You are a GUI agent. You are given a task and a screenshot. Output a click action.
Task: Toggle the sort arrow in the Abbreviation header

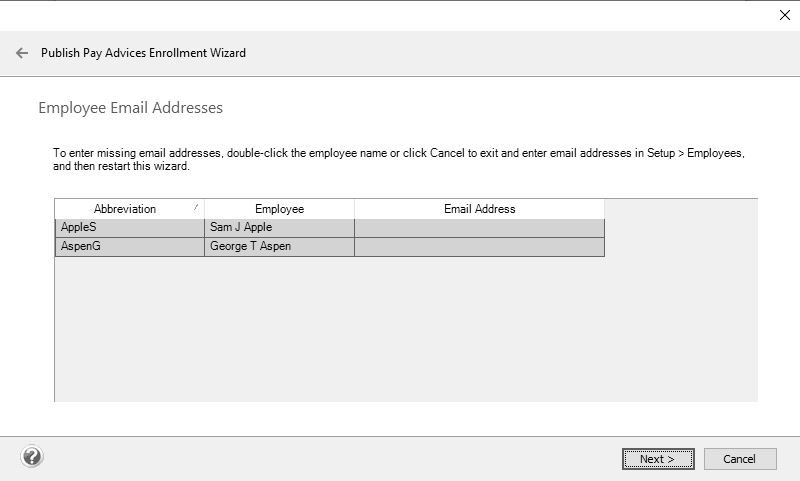(196, 206)
